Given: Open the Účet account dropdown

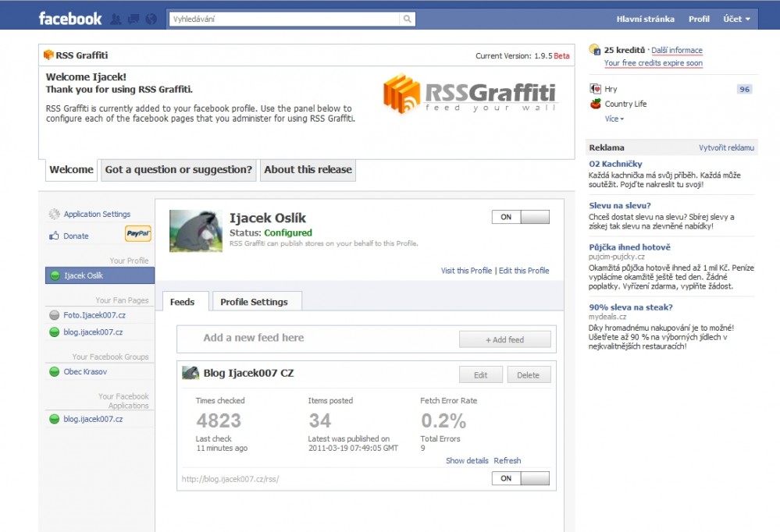Looking at the screenshot, I should tap(737, 19).
